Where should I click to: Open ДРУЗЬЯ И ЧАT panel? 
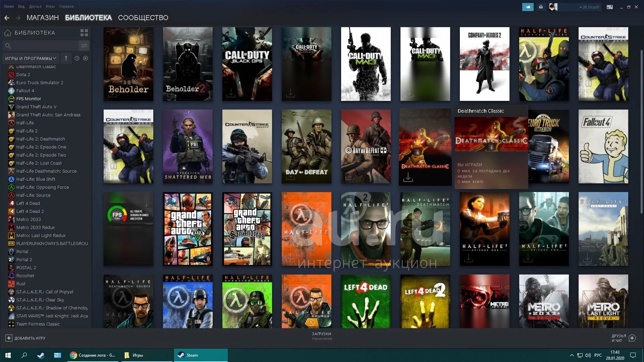click(623, 338)
